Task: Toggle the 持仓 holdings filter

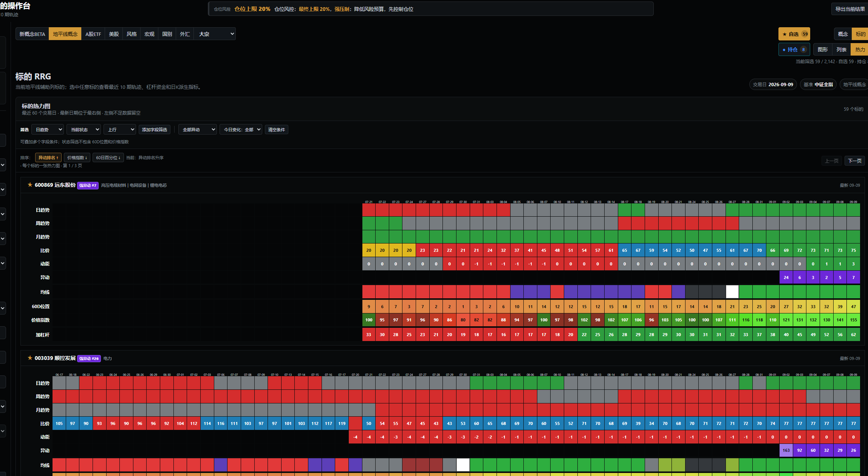Action: (x=794, y=50)
